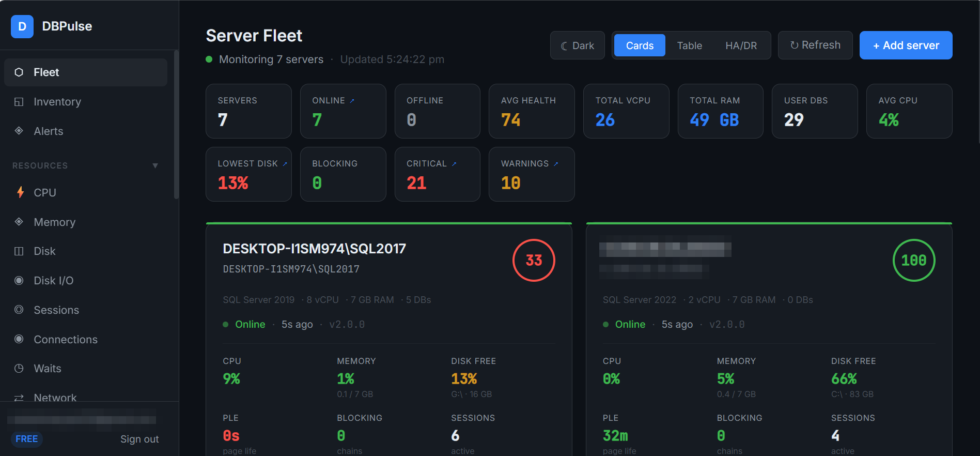
Task: Open Memory resource icon
Action: (19, 222)
